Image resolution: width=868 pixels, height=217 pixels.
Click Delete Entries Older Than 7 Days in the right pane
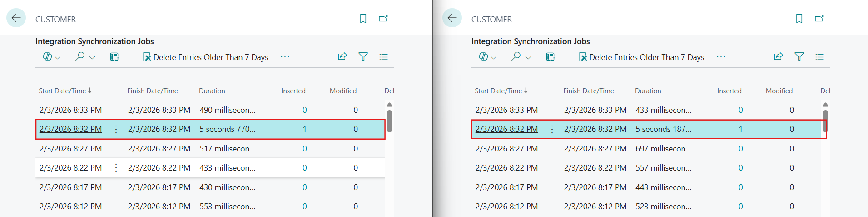point(641,57)
